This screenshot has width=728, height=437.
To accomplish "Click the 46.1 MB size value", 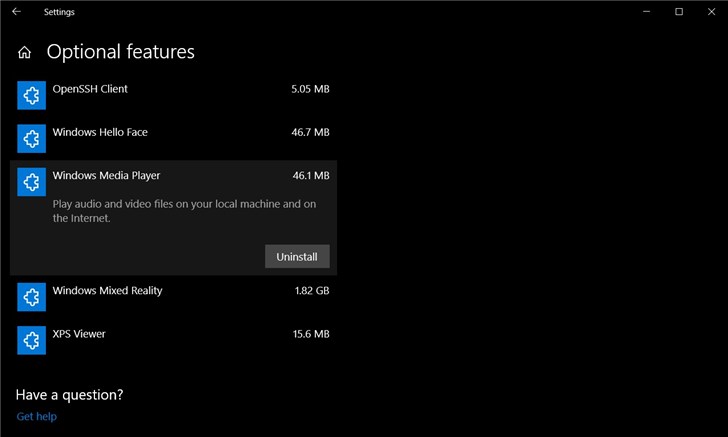I will (311, 176).
